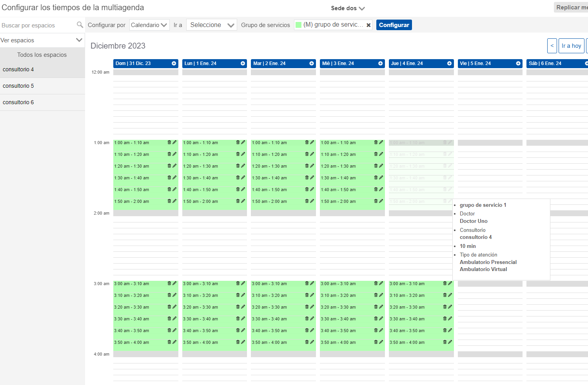Click the Diciembre 2023 month title
This screenshot has width=588, height=385.
[x=118, y=46]
